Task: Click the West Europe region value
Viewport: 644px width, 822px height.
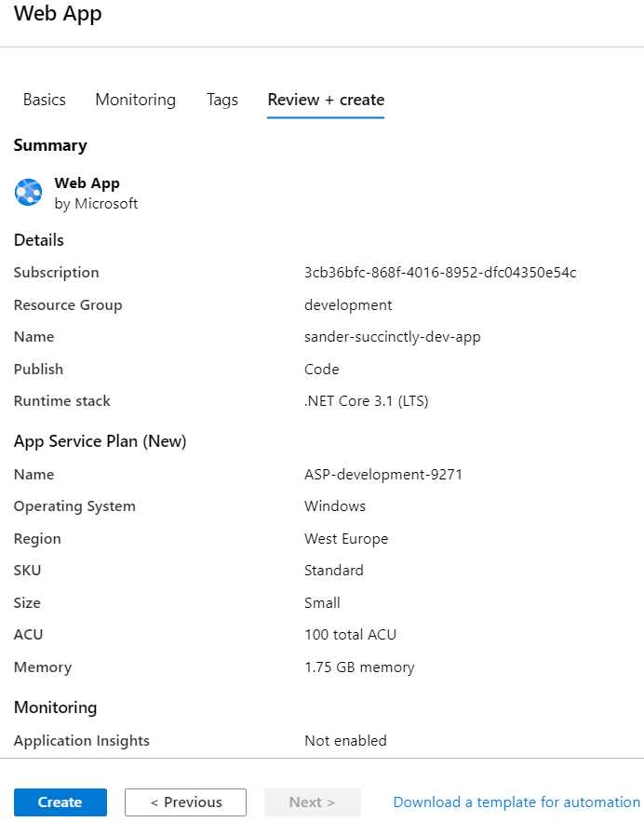Action: [x=347, y=538]
